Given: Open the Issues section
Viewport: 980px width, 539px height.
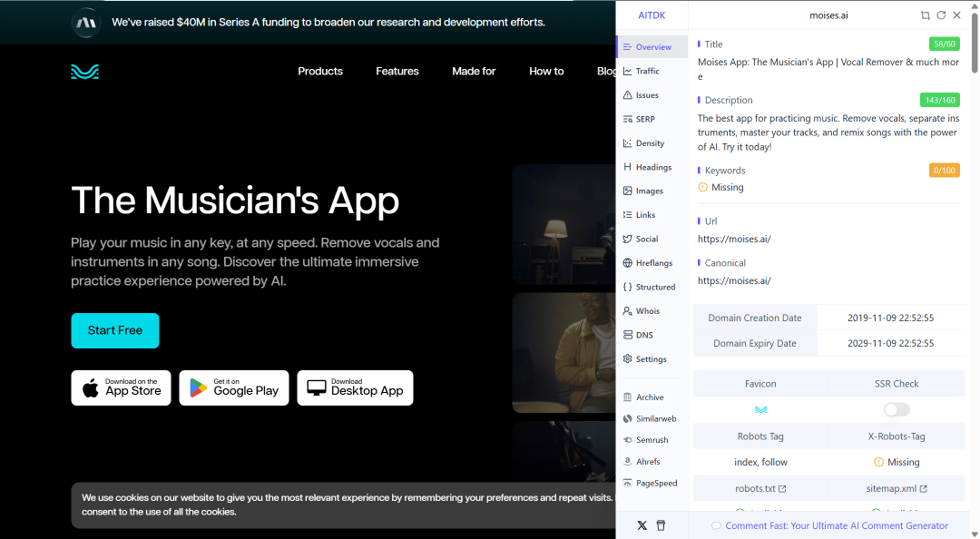Looking at the screenshot, I should click(648, 95).
